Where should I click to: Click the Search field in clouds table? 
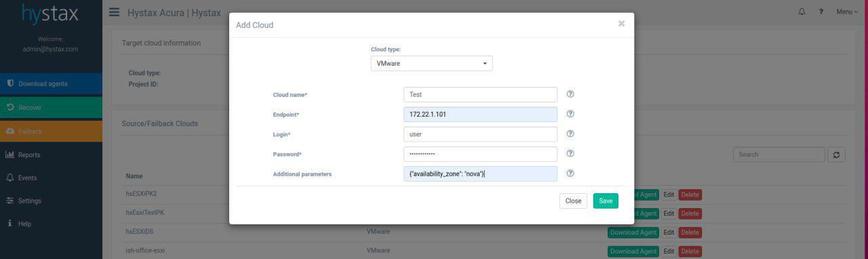pyautogui.click(x=779, y=155)
